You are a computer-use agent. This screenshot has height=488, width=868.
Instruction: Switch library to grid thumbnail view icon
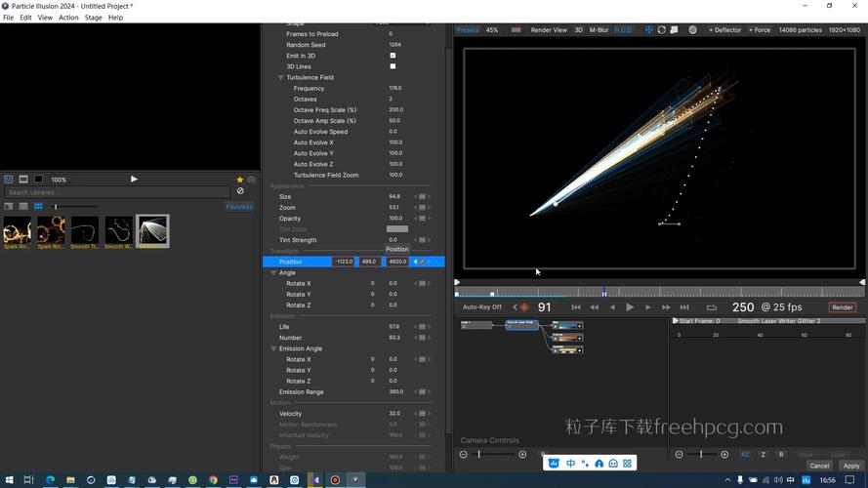click(x=38, y=206)
